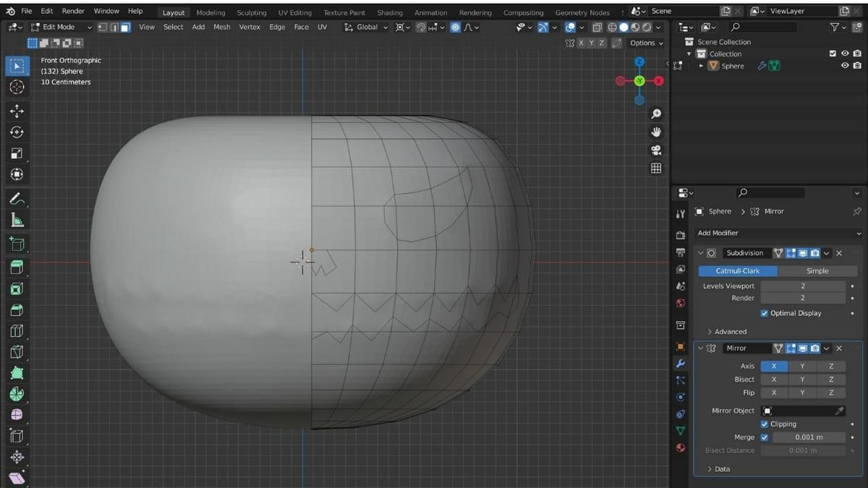The image size is (868, 488).
Task: Select the Edge Slide tool
Action: point(17,436)
